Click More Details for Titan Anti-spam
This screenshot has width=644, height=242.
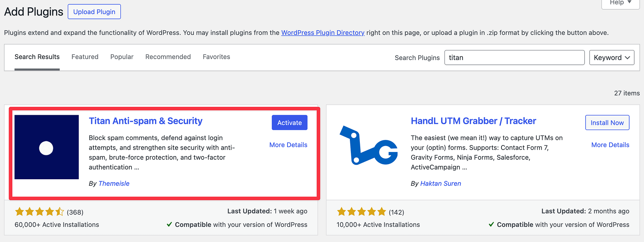(288, 145)
